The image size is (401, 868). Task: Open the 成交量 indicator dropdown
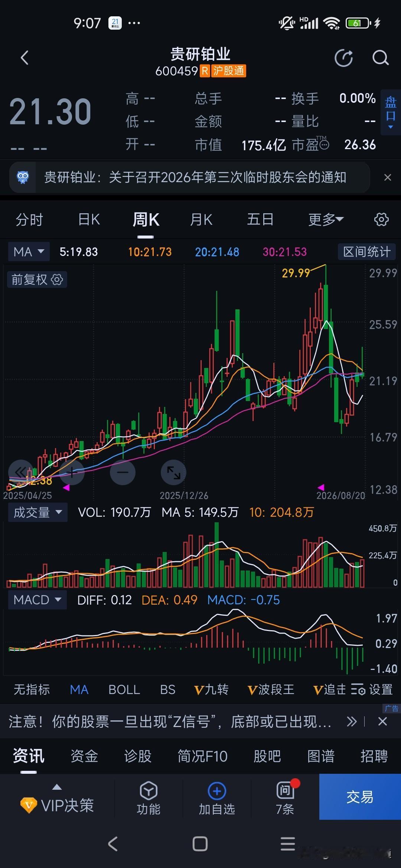[38, 512]
